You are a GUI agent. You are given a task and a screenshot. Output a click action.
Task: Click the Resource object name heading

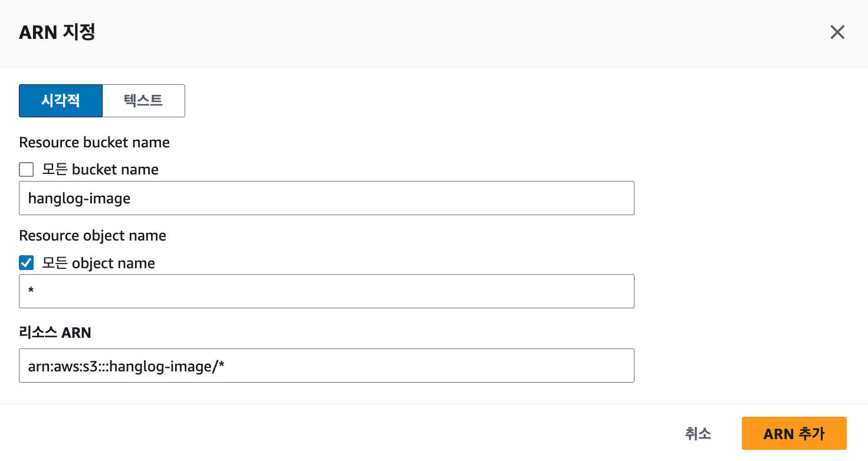tap(93, 236)
